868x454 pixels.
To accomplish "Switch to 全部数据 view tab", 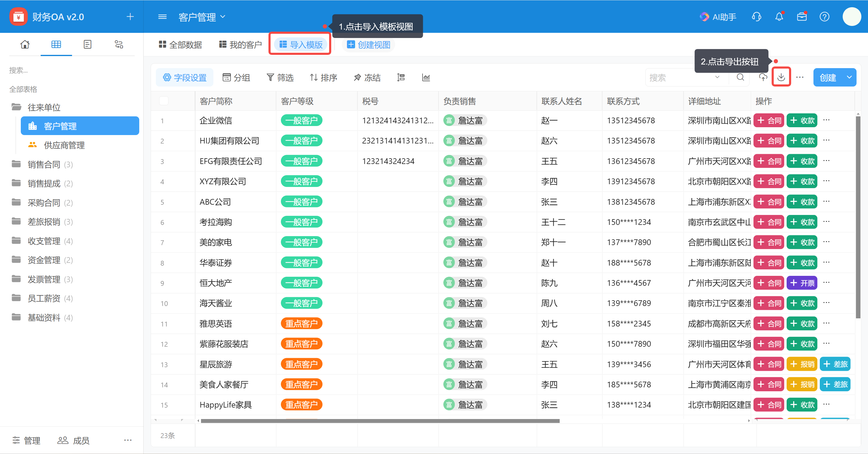I will pyautogui.click(x=180, y=45).
